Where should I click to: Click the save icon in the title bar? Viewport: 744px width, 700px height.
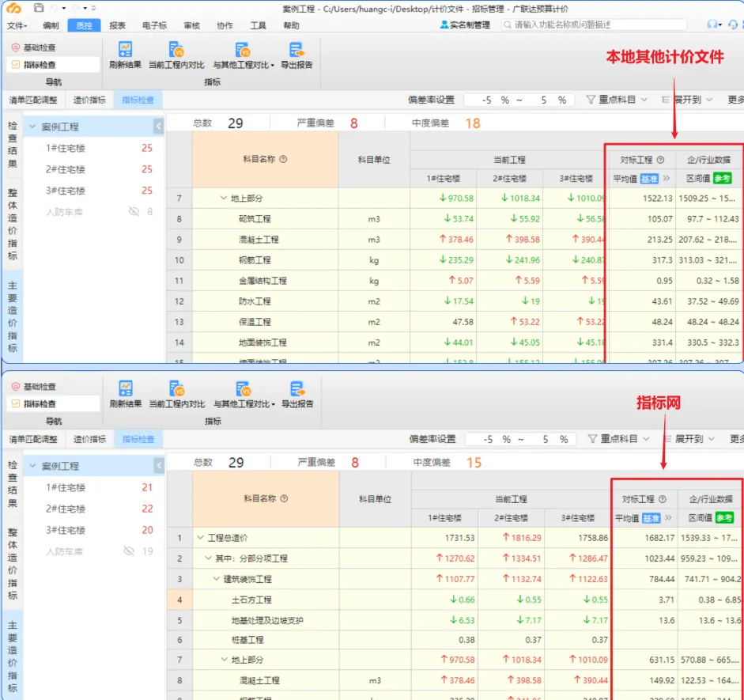(39, 8)
